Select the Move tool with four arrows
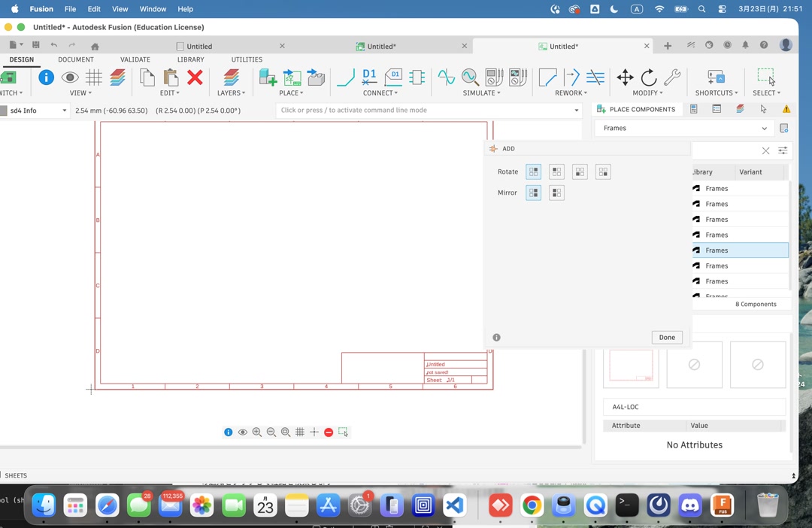 (x=625, y=77)
